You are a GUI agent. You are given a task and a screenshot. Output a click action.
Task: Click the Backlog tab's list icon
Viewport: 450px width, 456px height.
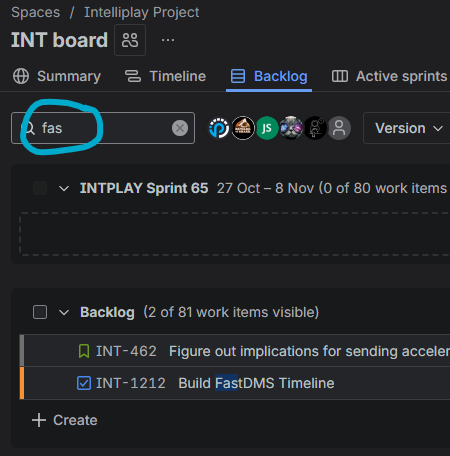[238, 76]
